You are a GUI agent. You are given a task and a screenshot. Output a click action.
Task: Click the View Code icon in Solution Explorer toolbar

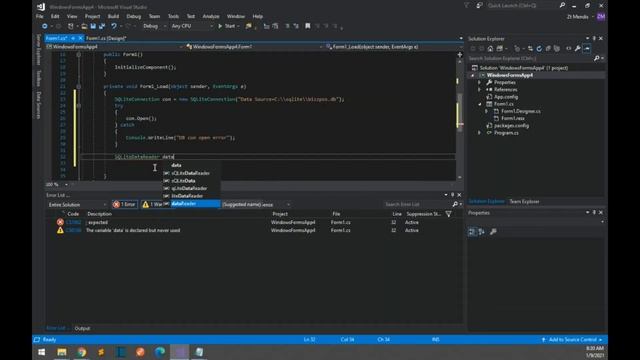(x=569, y=49)
